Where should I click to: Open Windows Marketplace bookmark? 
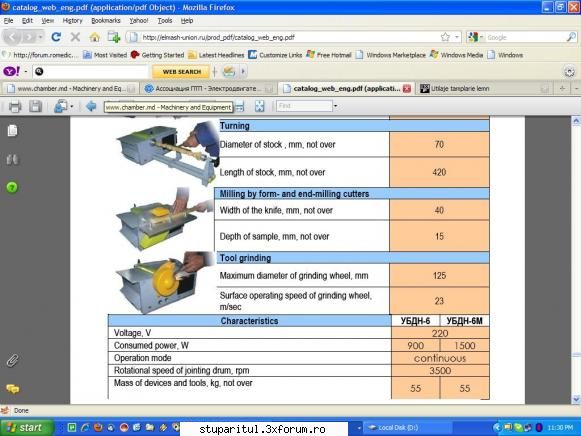[390, 55]
